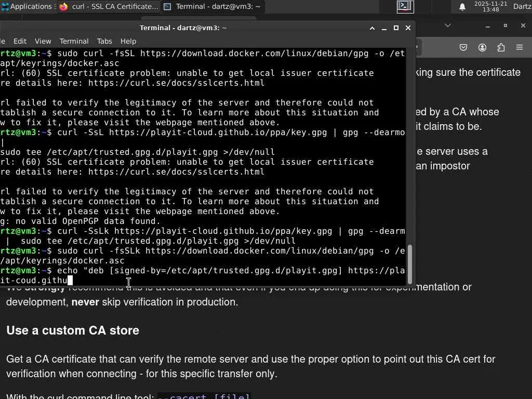The height and width of the screenshot is (399, 532).
Task: Switch to the curl SSL CA Certificate Firefox task
Action: (x=109, y=6)
